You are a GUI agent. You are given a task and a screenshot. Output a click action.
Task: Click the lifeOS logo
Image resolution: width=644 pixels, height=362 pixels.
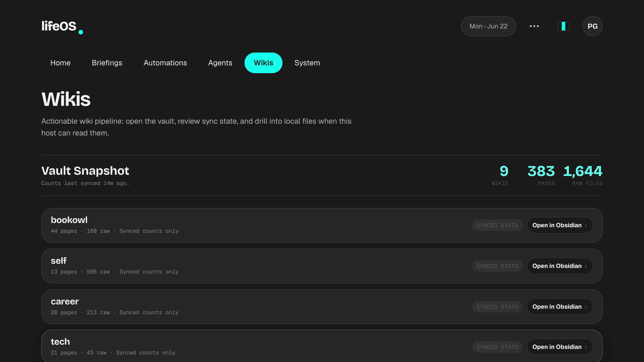(62, 27)
